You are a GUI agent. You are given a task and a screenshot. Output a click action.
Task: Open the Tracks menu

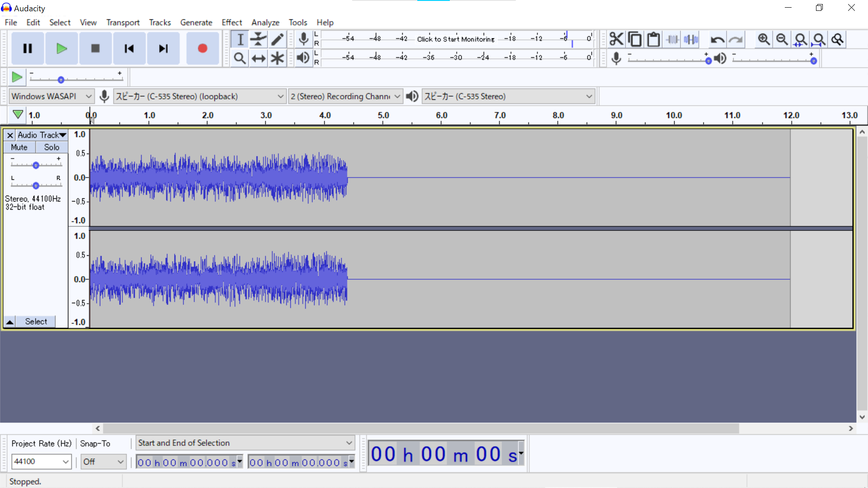(x=160, y=22)
